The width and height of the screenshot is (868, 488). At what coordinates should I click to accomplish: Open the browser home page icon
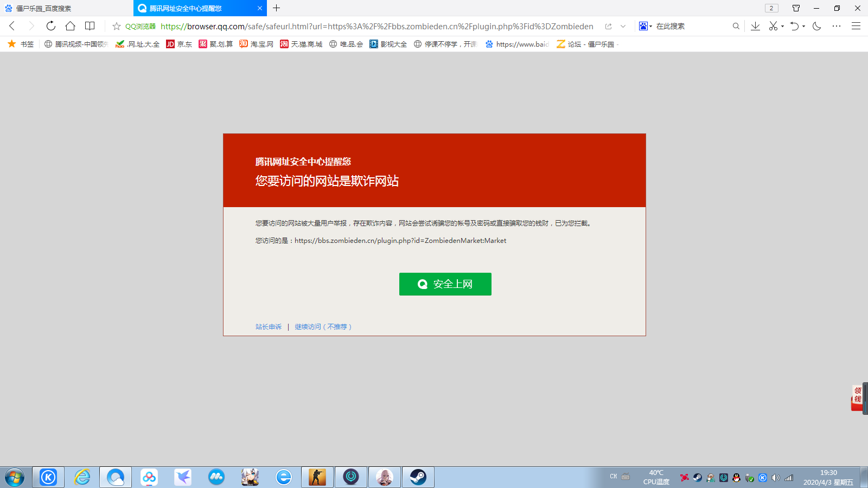point(71,25)
